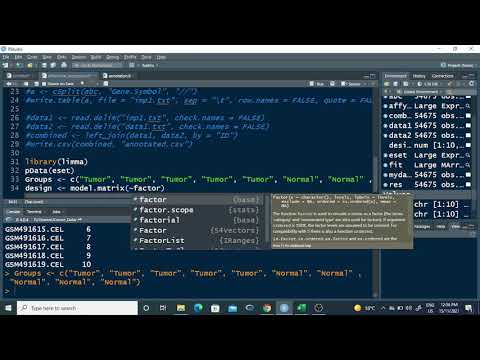Click the Print document icon
480x360 pixels.
pos(64,65)
